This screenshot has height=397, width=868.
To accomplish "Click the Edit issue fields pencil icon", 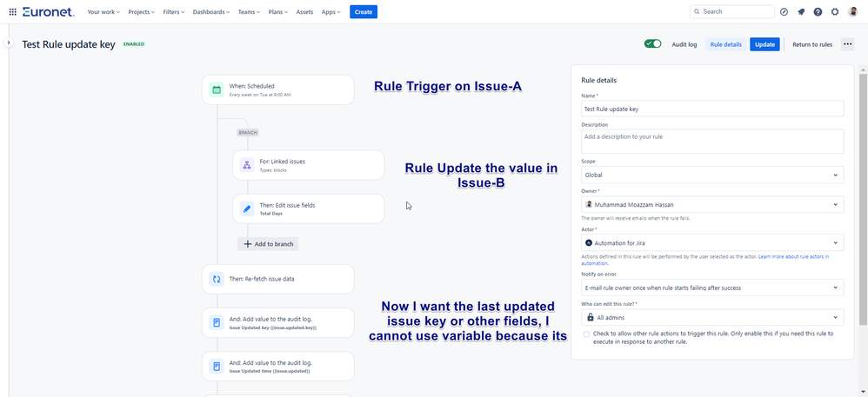I will (247, 208).
